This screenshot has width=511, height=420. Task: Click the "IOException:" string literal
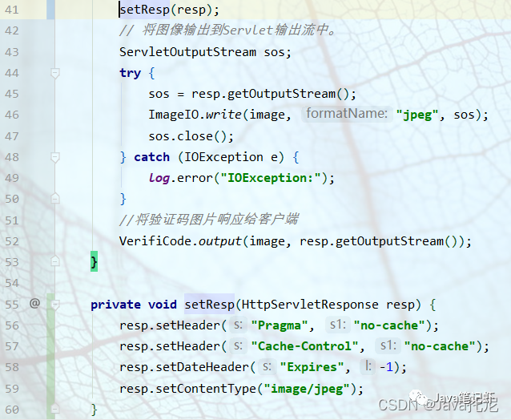271,178
